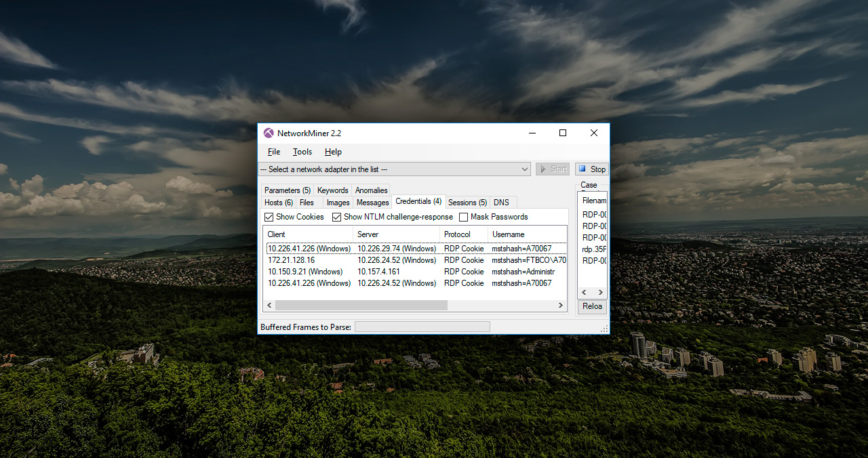868x458 pixels.
Task: Disable Show NTLM challenge-response
Action: tap(337, 217)
